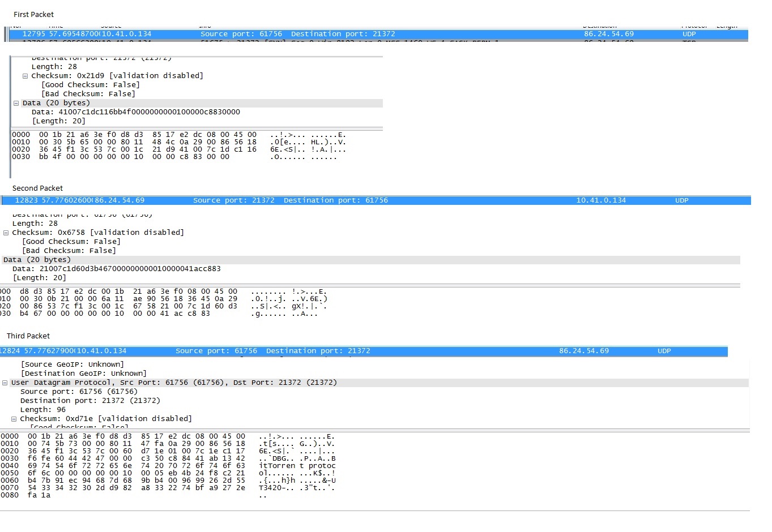This screenshot has height=532, width=772.
Task: Click hex row 0060 starting 'b4 7b 91 ec'
Action: coord(168,480)
